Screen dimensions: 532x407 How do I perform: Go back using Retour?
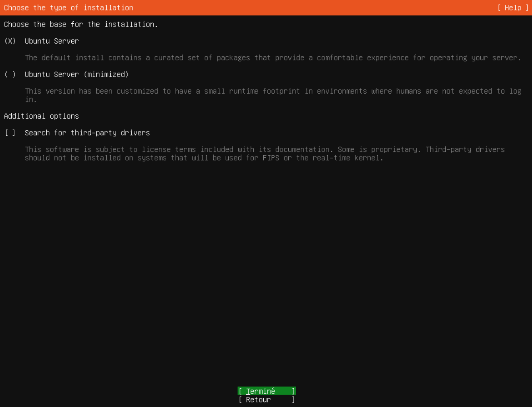(x=266, y=400)
